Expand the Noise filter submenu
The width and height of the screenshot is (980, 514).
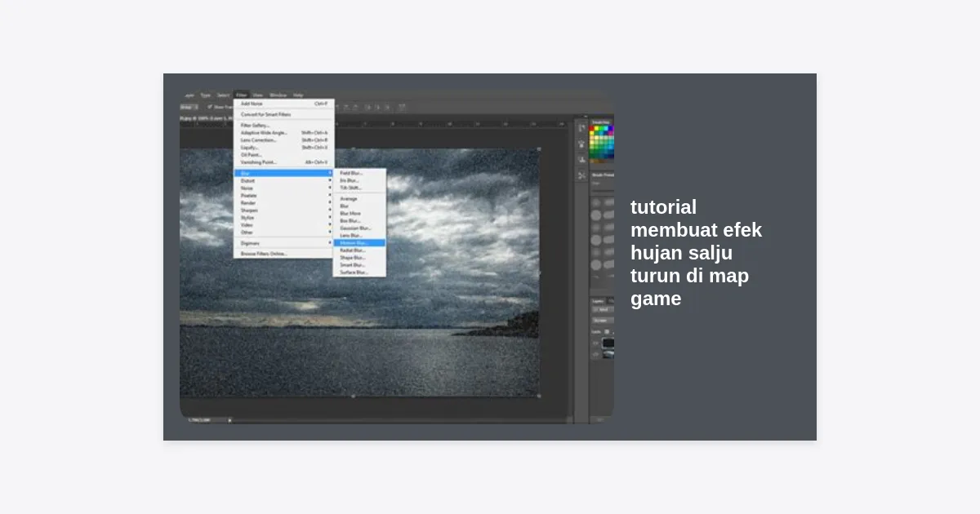(247, 188)
